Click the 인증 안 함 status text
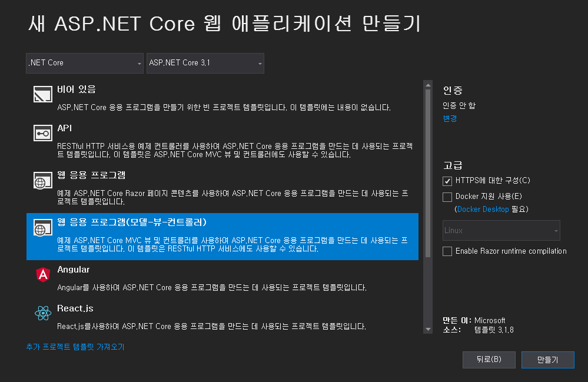Image resolution: width=588 pixels, height=382 pixels. click(459, 106)
